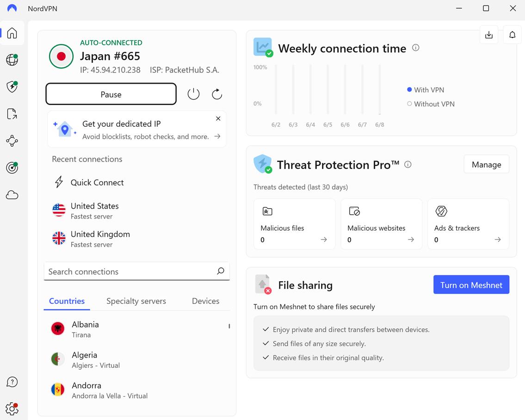Click the File sharing document icon
The height and width of the screenshot is (420, 525).
tap(263, 284)
